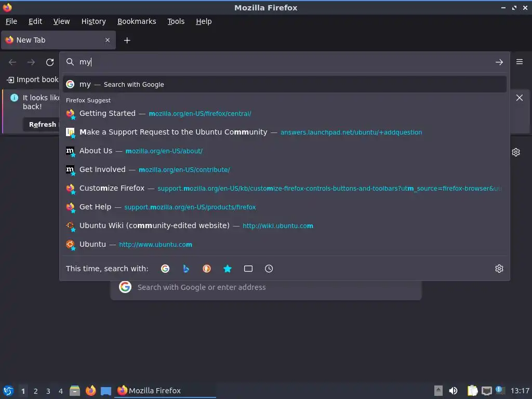
Task: Open Customize Firefox suggestion
Action: point(284,188)
